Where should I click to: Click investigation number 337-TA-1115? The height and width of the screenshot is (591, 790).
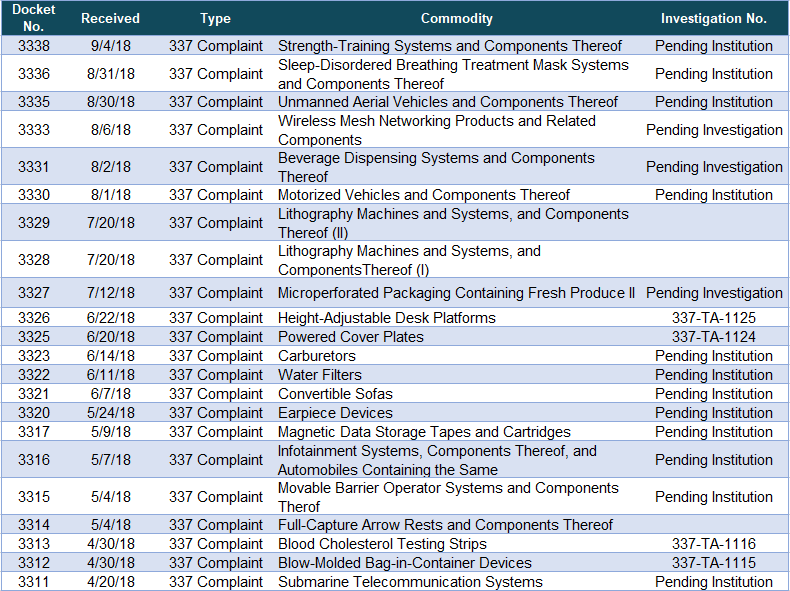pyautogui.click(x=713, y=563)
